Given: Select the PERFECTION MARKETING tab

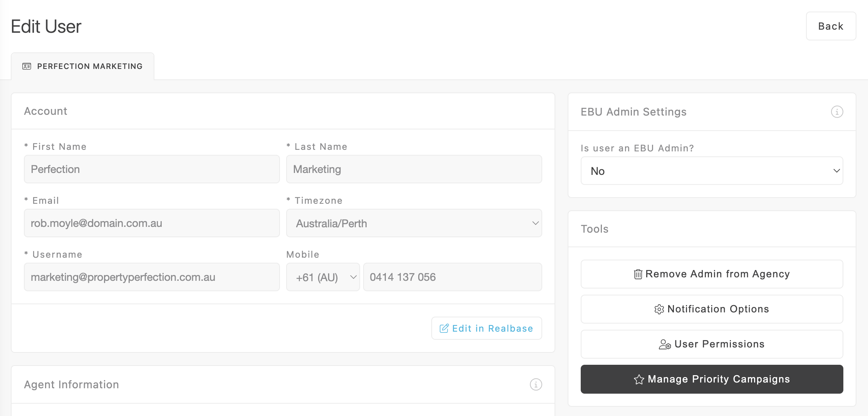Looking at the screenshot, I should coord(89,66).
